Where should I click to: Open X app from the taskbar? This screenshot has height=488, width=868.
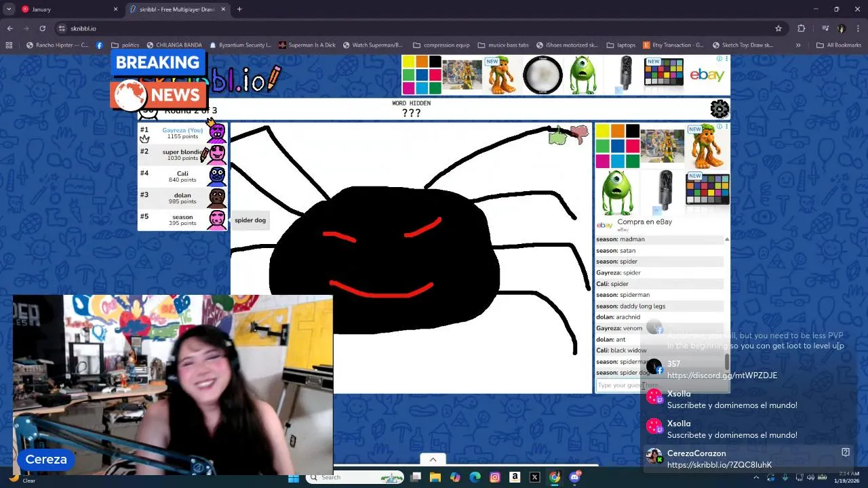534,477
